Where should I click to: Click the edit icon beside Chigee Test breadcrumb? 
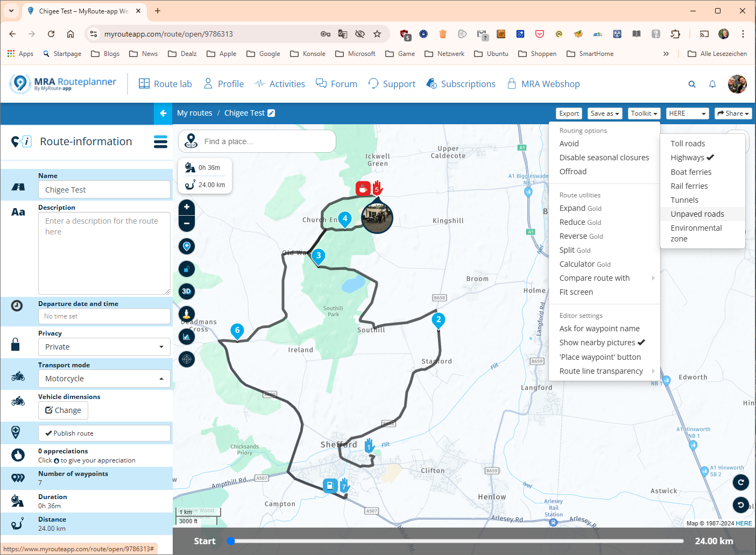click(271, 113)
